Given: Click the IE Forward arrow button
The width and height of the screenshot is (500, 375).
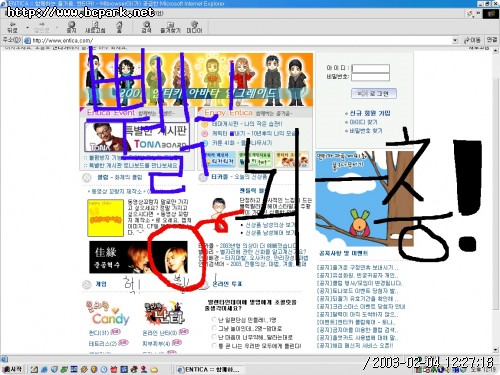Looking at the screenshot, I should coord(42,27).
